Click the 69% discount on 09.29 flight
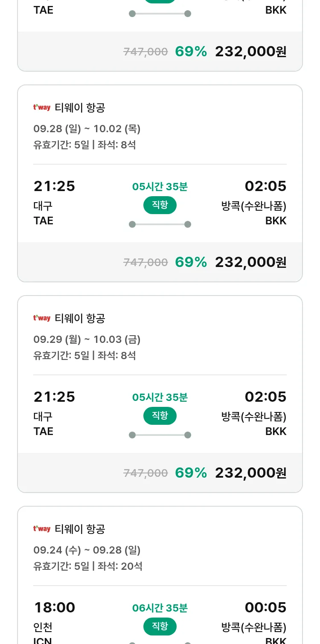320x644 pixels. (191, 473)
